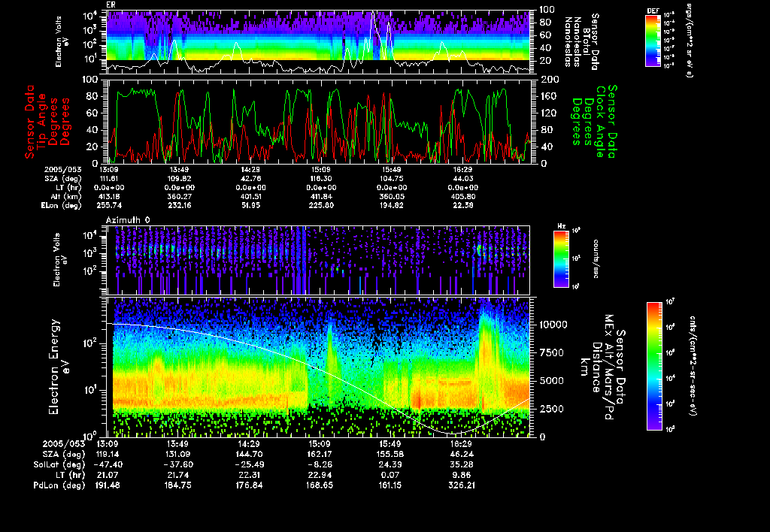Click ELon value 232.16
This screenshot has width=770, height=532.
click(x=179, y=206)
